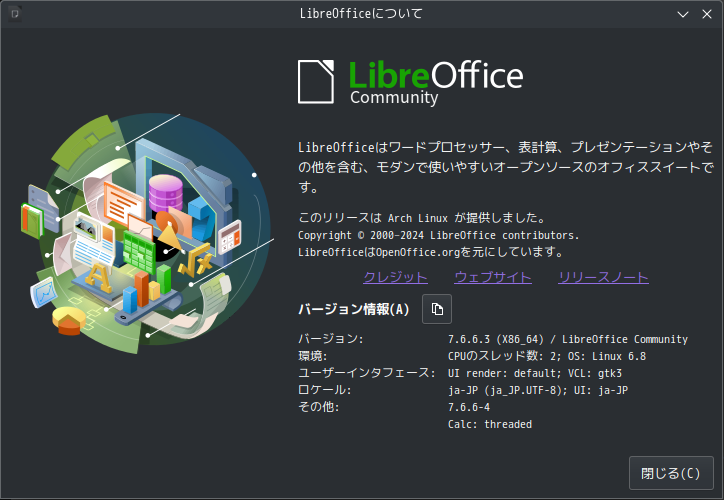Viewport: 724px width, 500px height.
Task: Click the LibreOffice document logo icon
Action: coord(316,82)
